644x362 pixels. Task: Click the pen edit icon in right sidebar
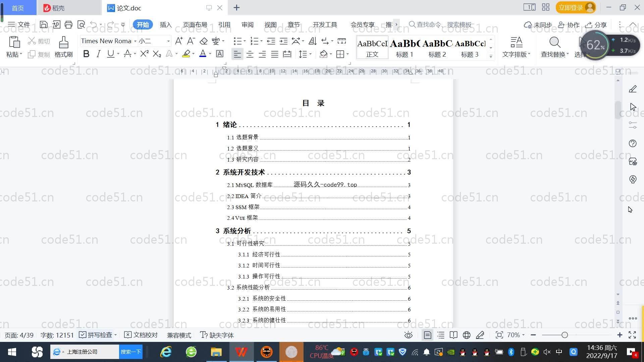(633, 89)
